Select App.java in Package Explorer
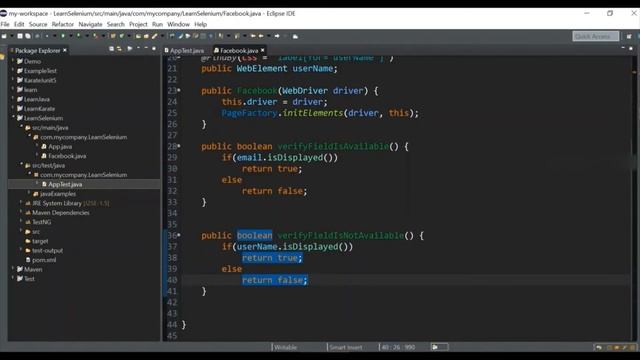Screen dimensions: 640x360 [60, 146]
